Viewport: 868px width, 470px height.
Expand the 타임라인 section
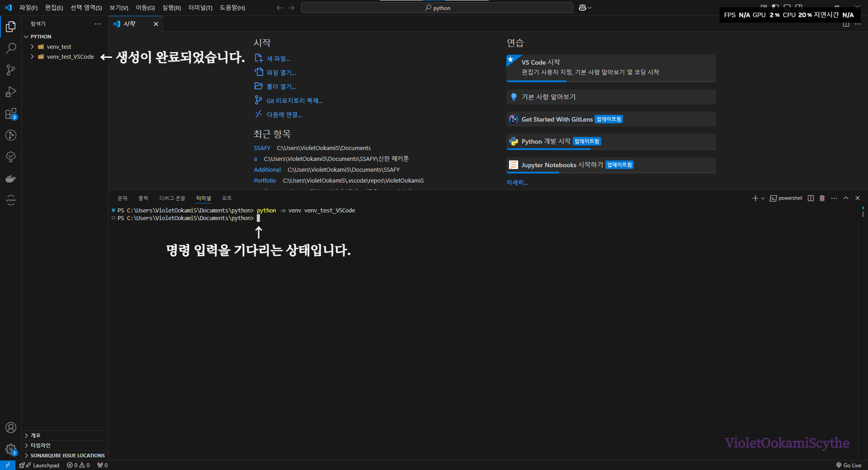click(65, 445)
